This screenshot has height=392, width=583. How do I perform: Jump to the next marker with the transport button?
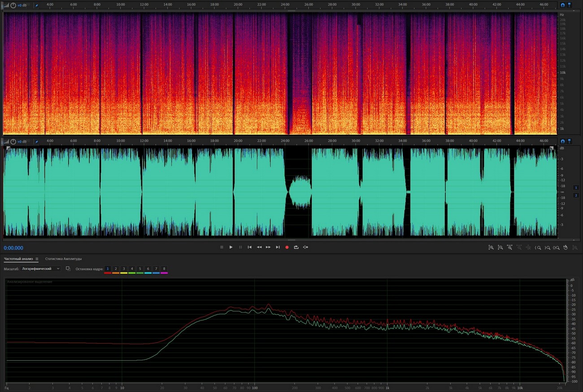[278, 247]
